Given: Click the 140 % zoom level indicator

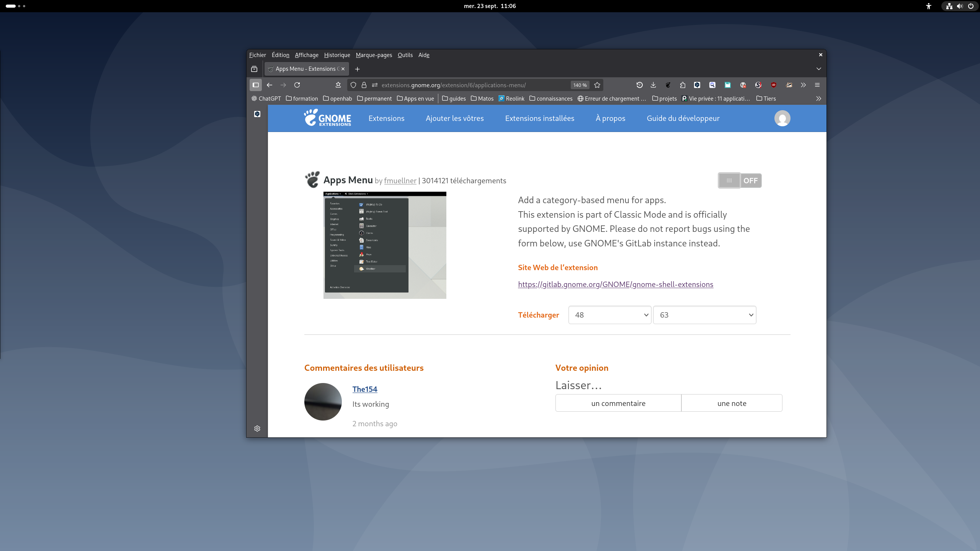Looking at the screenshot, I should coord(580,85).
